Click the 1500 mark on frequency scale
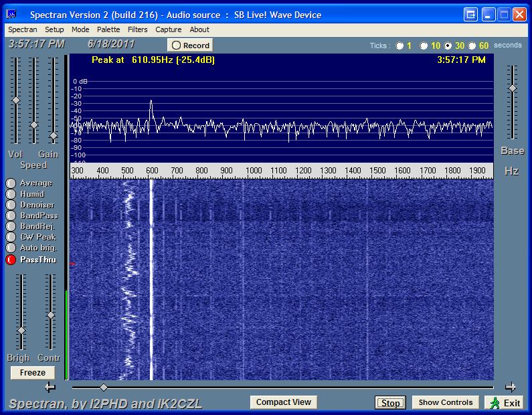 pos(377,170)
